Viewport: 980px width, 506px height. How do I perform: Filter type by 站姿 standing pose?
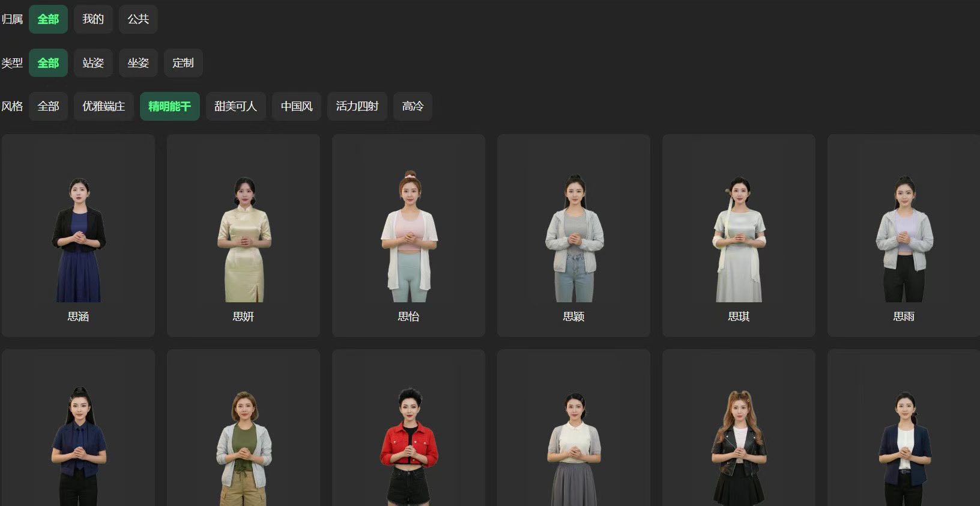93,63
